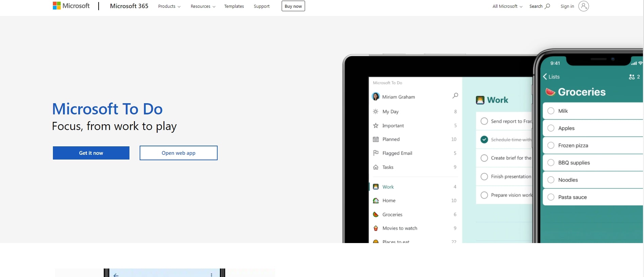Click the Lists back label on phone

[554, 77]
